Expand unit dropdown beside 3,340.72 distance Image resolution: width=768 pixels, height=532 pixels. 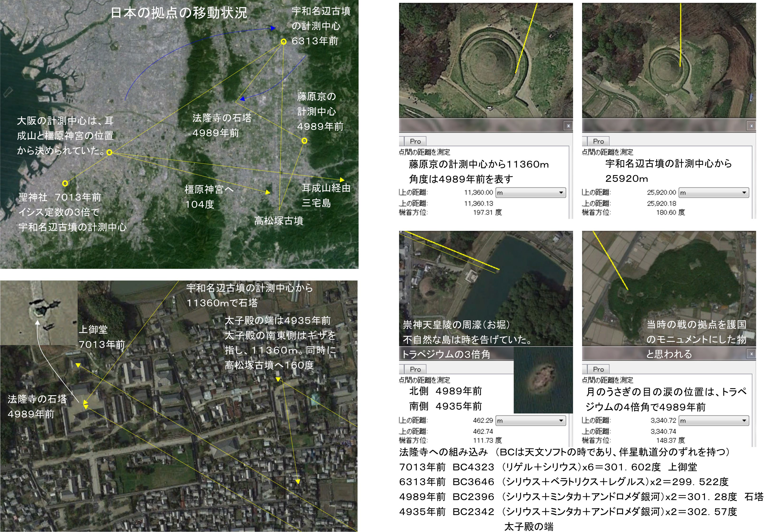pyautogui.click(x=744, y=421)
